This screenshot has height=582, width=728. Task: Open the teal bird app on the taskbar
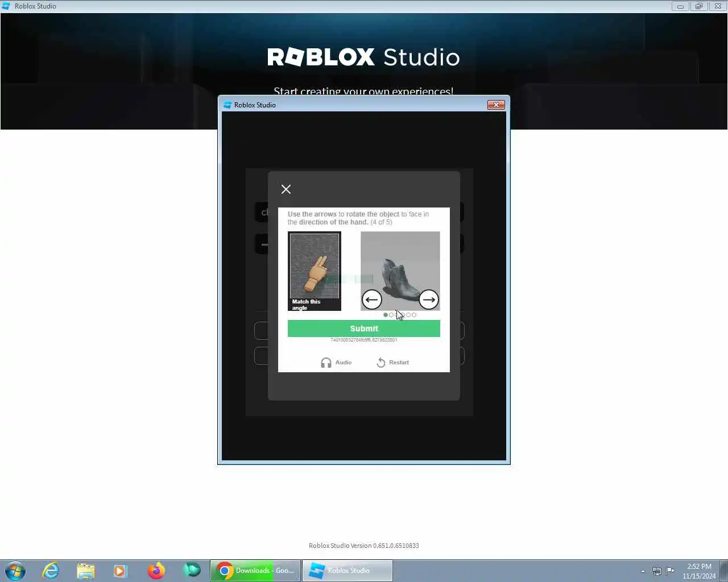pyautogui.click(x=192, y=570)
